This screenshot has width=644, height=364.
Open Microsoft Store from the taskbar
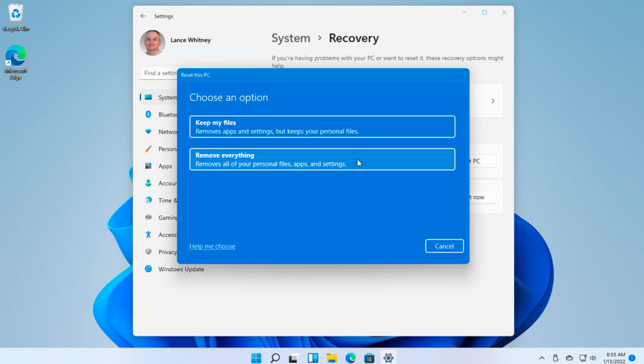click(x=369, y=358)
